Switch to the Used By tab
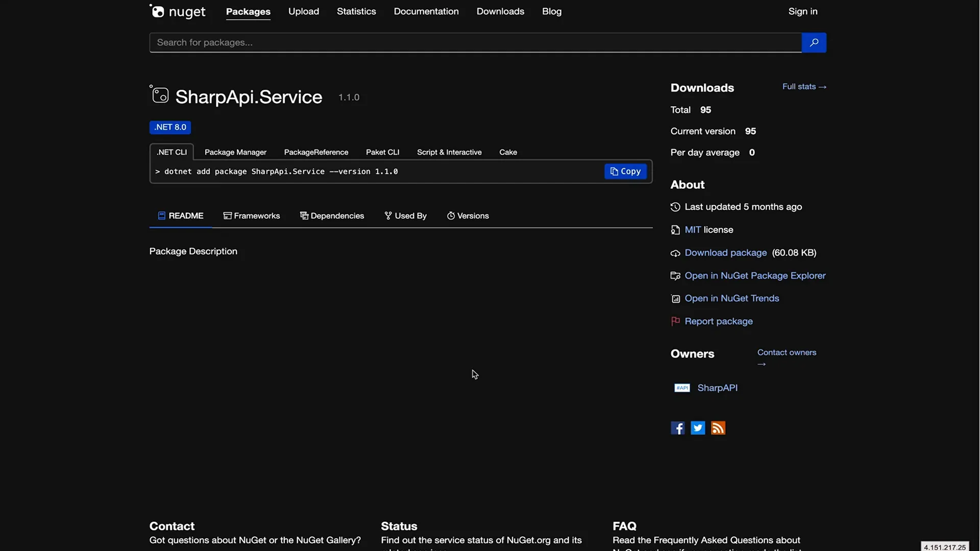This screenshot has width=980, height=551. pyautogui.click(x=405, y=216)
